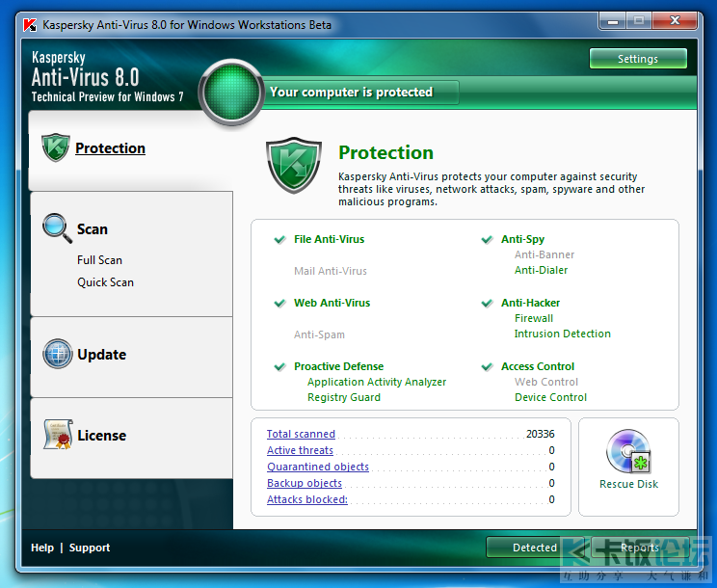The width and height of the screenshot is (717, 588).
Task: Click the Total scanned value 20336
Action: tap(540, 434)
